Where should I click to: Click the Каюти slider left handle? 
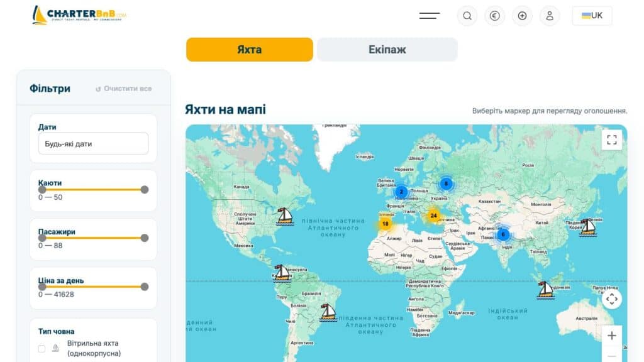point(42,190)
